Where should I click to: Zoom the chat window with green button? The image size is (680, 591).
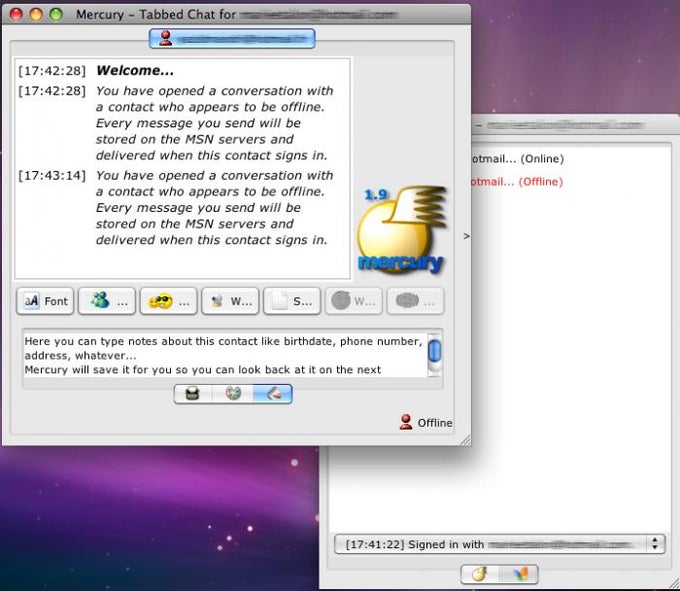(x=56, y=14)
